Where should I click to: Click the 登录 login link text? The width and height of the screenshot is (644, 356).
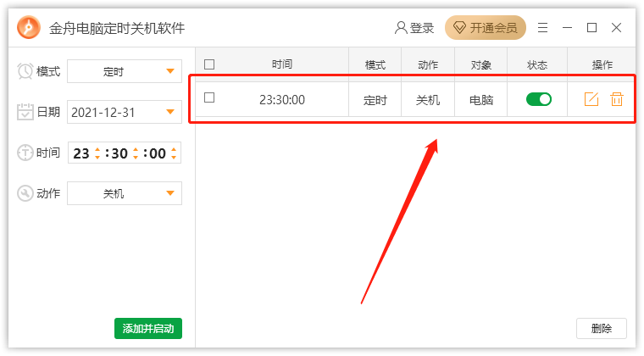tap(422, 28)
